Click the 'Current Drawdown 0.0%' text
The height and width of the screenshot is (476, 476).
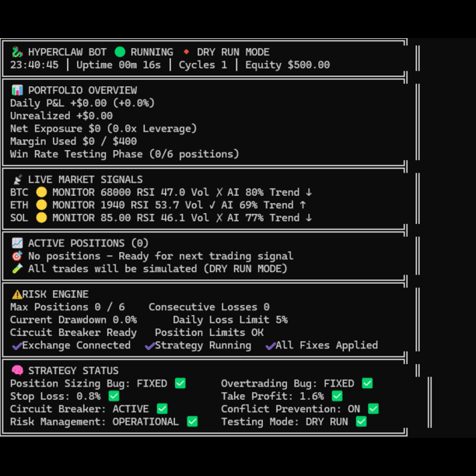73,320
